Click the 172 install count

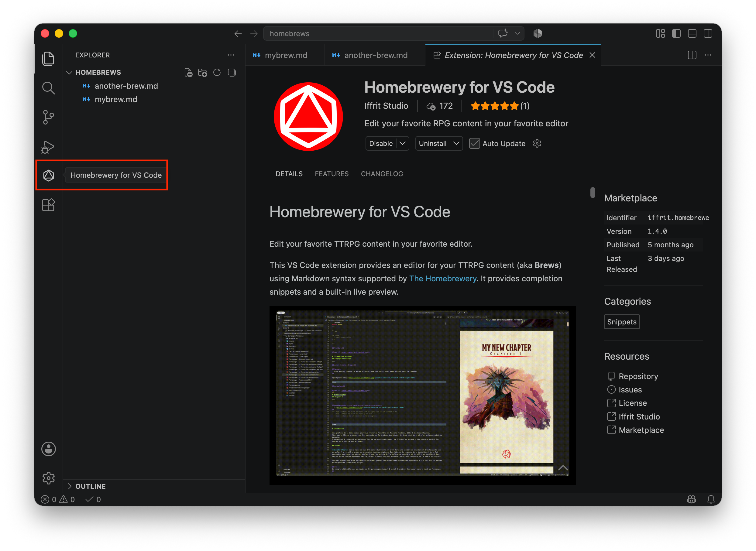439,106
